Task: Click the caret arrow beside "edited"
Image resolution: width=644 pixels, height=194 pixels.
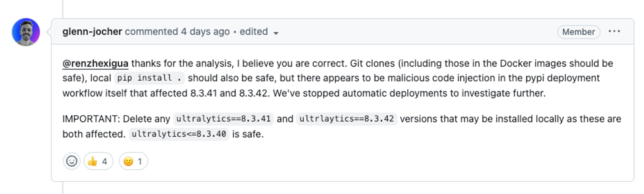Action: click(276, 33)
